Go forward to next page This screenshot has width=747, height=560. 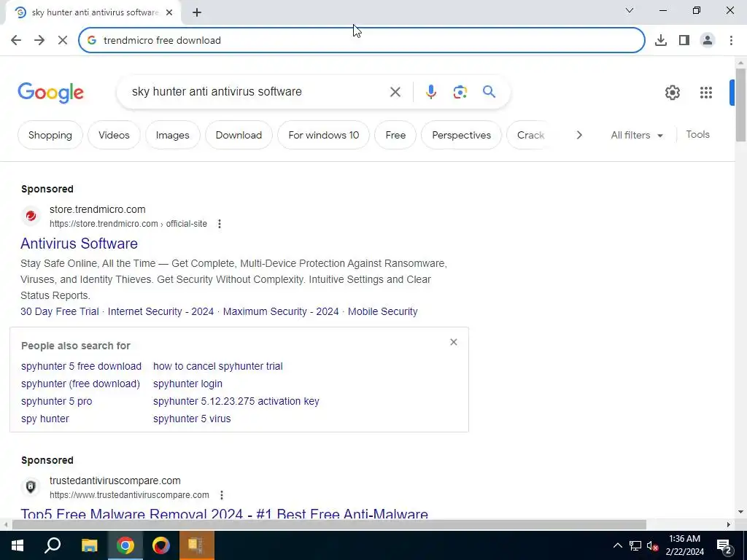(39, 40)
